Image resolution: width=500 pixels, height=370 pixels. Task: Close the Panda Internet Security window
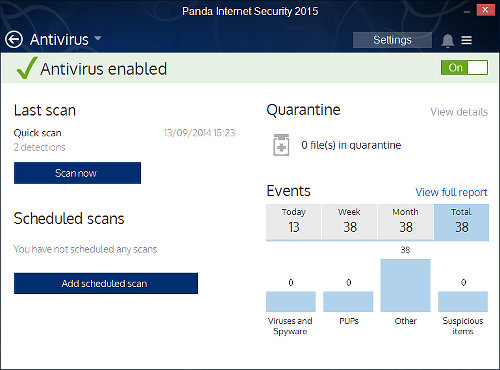pos(485,10)
